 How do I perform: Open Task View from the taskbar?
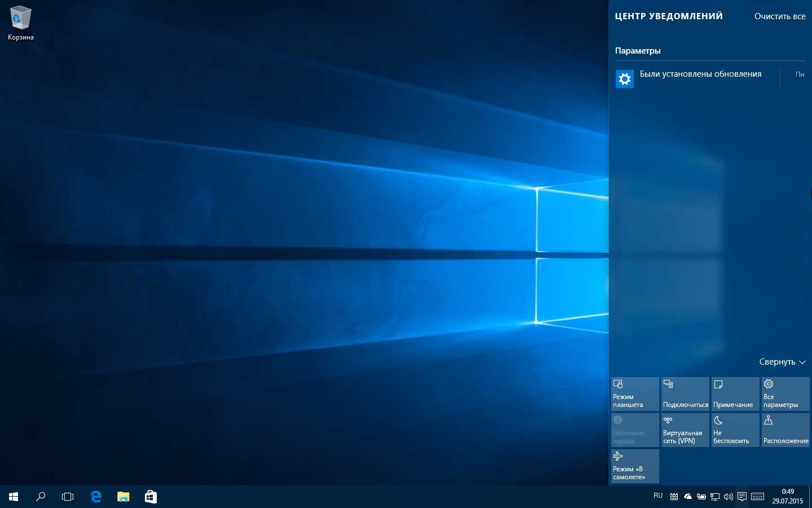(x=68, y=497)
